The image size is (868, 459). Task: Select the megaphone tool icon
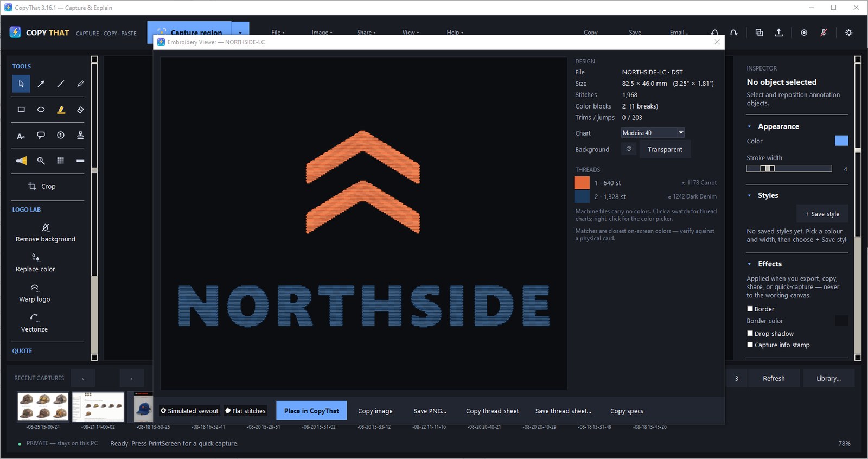21,161
